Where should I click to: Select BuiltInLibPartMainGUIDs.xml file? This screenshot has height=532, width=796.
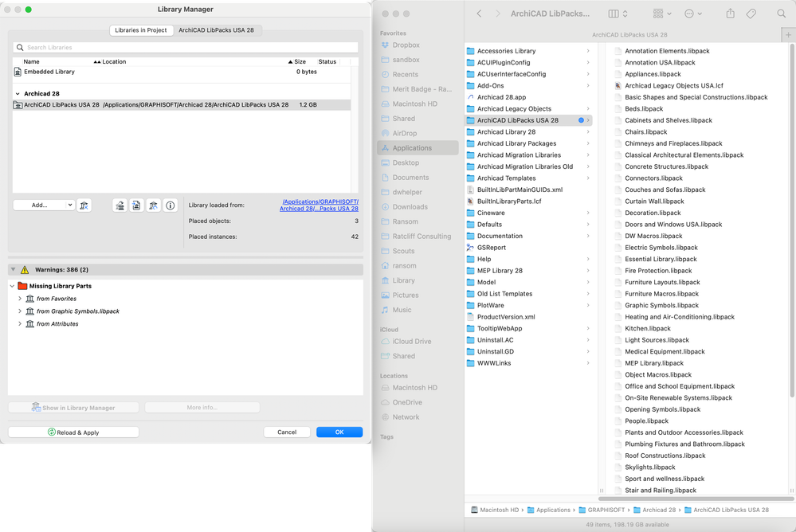point(520,190)
